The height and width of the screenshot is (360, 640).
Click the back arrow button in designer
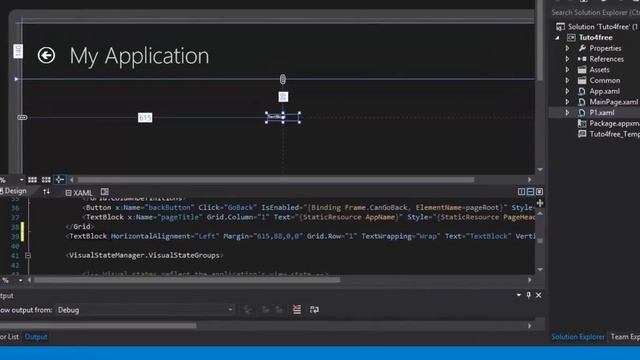click(x=46, y=55)
